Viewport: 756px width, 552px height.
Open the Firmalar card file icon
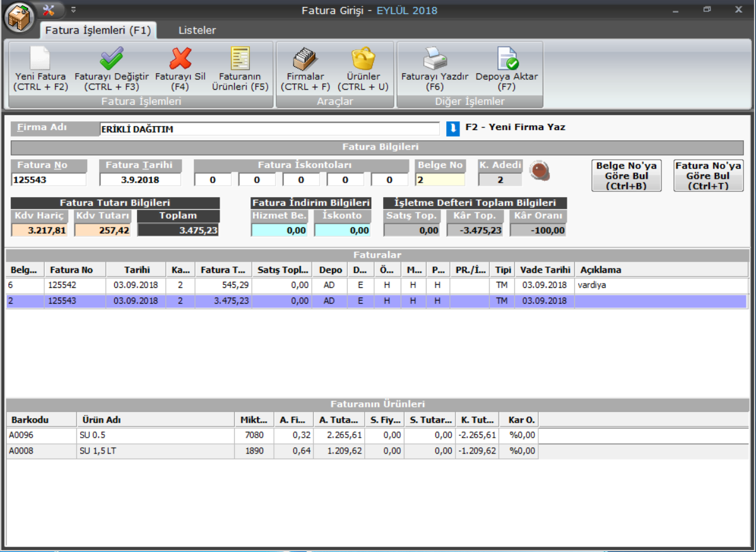305,59
